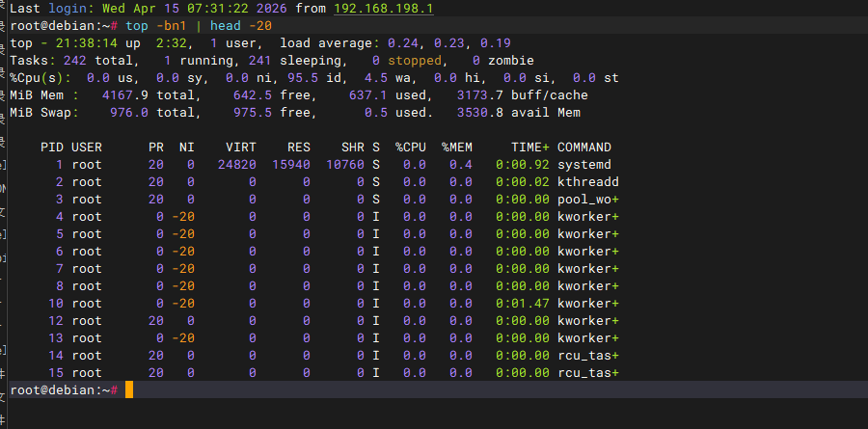Click the VIRT column header
Viewport: 868px width, 429px height.
[241, 147]
